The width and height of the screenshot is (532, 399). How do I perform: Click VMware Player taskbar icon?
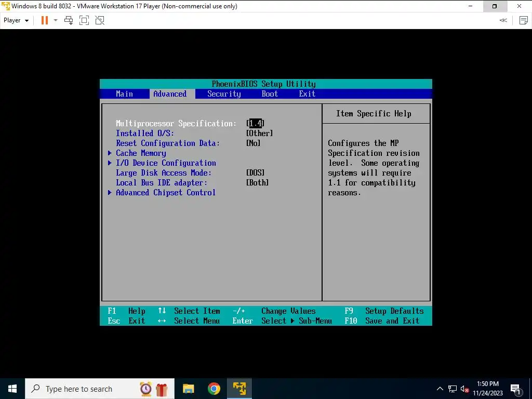pos(239,389)
